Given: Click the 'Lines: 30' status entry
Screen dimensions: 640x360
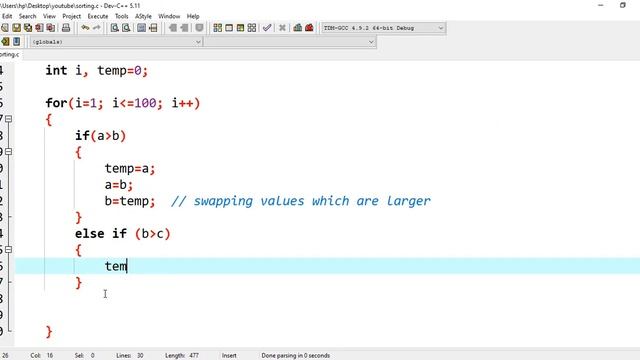Looking at the screenshot, I should coord(129,356).
